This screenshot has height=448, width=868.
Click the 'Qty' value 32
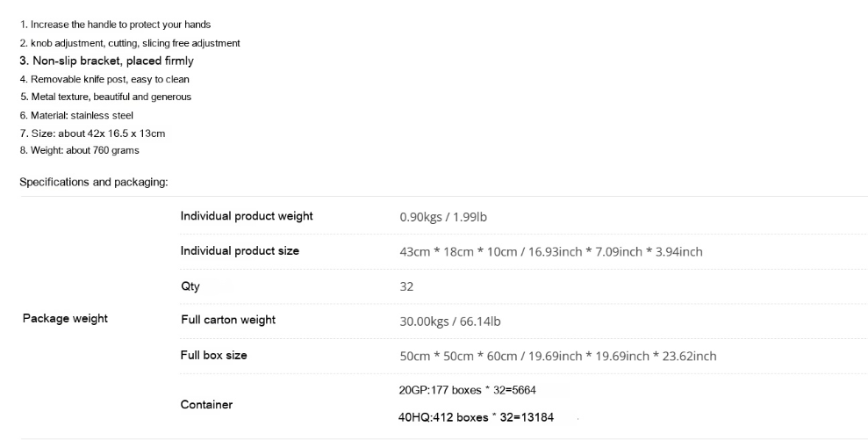(x=406, y=286)
